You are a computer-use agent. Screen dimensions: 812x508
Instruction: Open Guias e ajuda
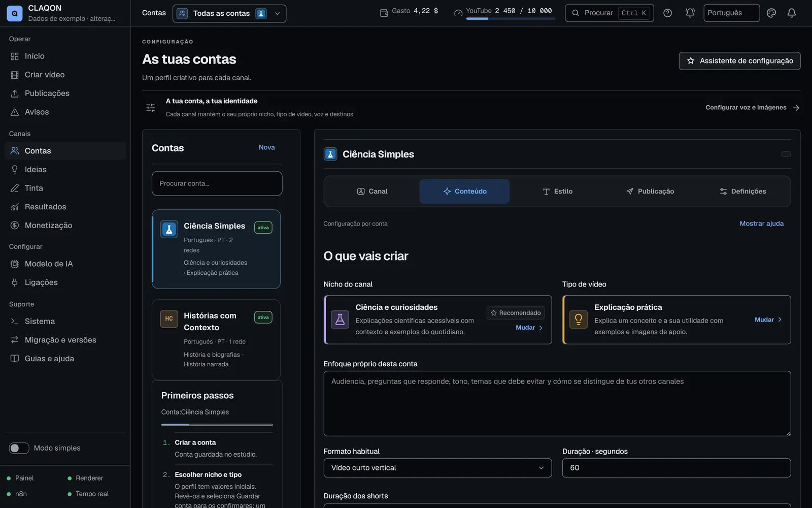[65, 359]
